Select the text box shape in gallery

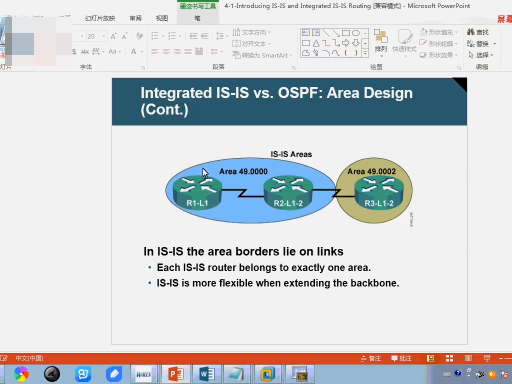click(x=306, y=33)
